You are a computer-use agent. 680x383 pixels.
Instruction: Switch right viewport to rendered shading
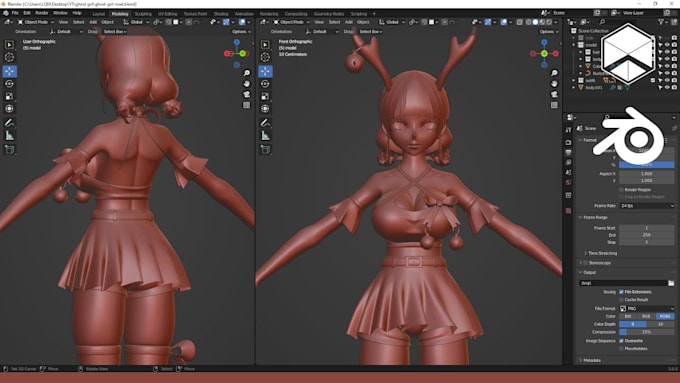(549, 22)
